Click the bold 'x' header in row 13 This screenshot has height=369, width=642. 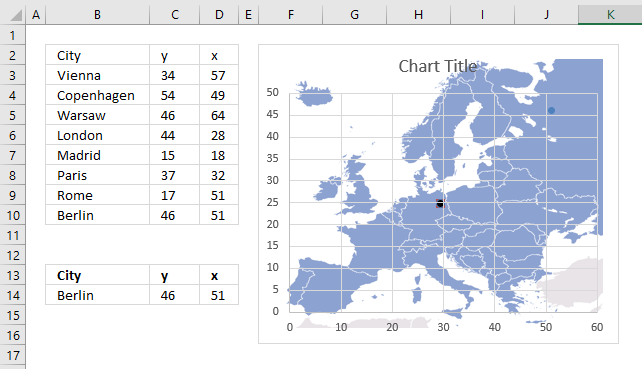[x=219, y=275]
